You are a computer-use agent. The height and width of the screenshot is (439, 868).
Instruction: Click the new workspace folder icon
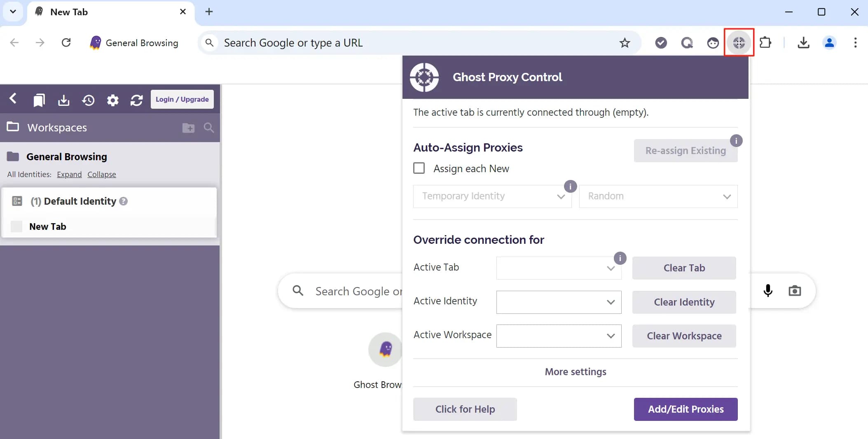188,128
